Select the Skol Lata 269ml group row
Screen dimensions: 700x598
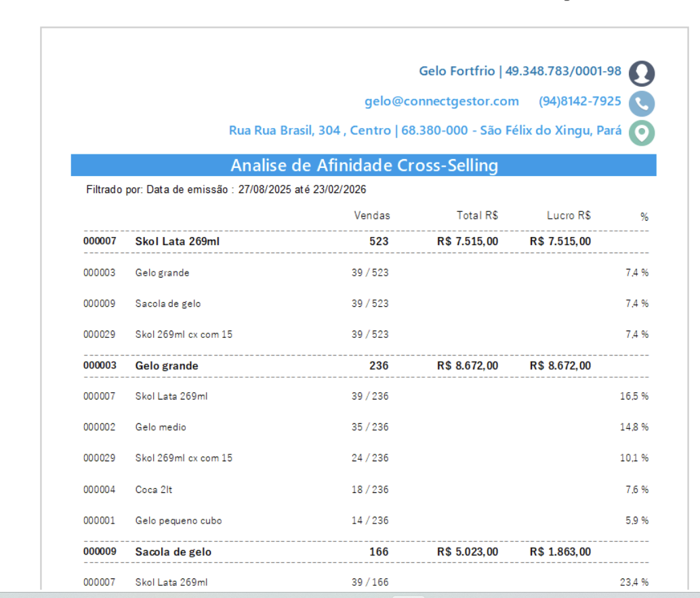tap(177, 242)
